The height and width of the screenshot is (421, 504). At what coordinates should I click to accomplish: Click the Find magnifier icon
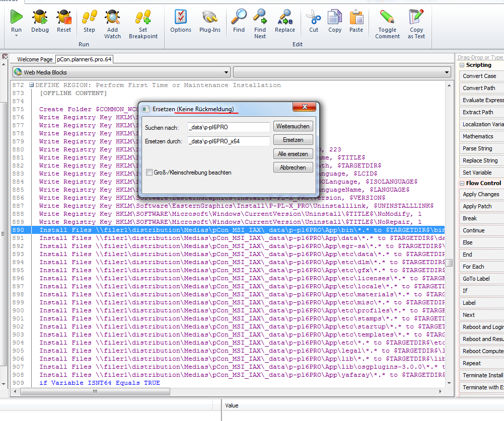(x=239, y=17)
